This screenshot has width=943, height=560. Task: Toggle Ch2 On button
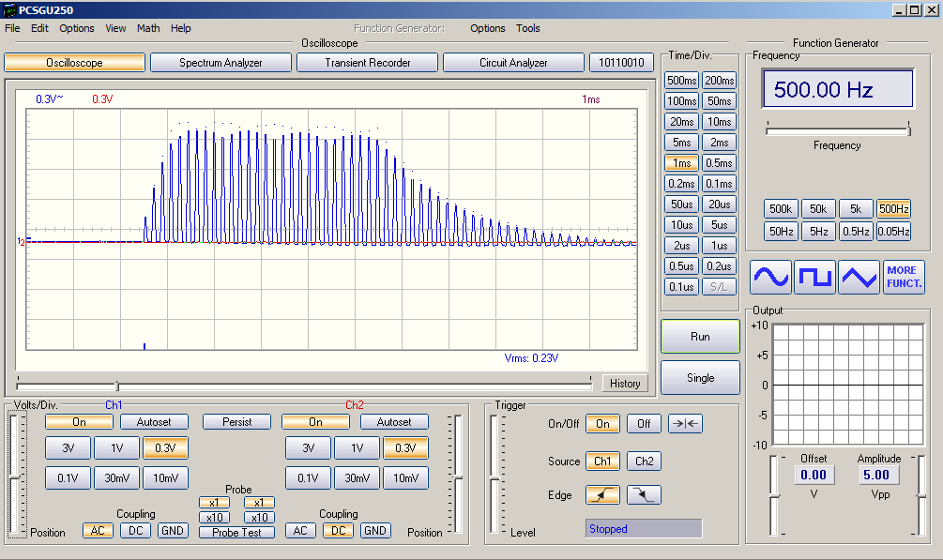pyautogui.click(x=315, y=422)
